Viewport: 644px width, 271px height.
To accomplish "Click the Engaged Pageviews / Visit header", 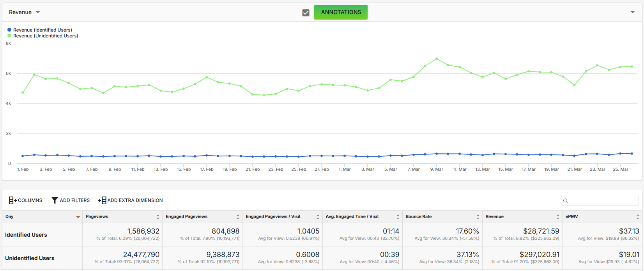I will point(273,216).
